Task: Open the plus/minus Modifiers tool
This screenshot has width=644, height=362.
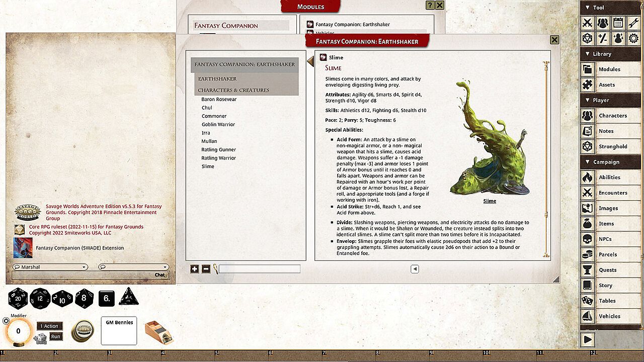Action: click(603, 38)
